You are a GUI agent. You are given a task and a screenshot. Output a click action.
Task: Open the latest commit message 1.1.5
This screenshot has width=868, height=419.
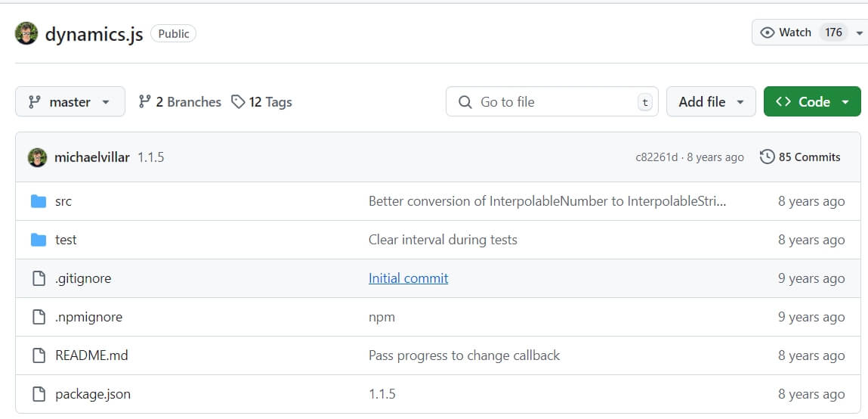[x=150, y=157]
